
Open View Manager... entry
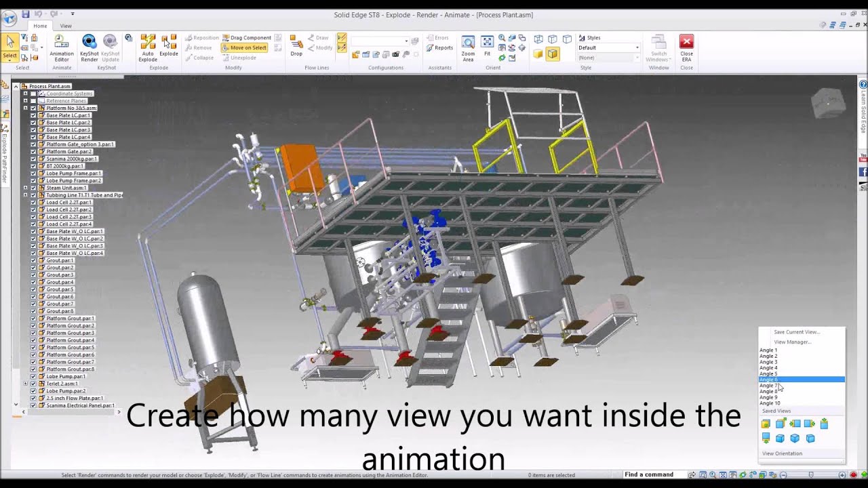[792, 342]
